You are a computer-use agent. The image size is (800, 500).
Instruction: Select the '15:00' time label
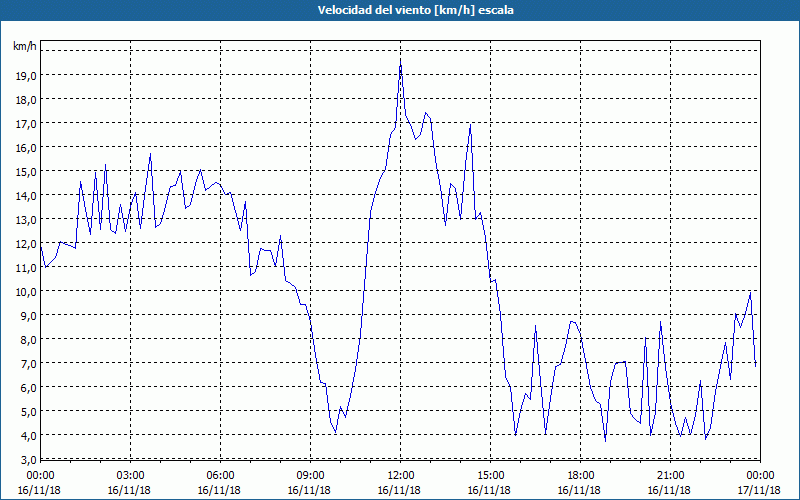(x=490, y=476)
